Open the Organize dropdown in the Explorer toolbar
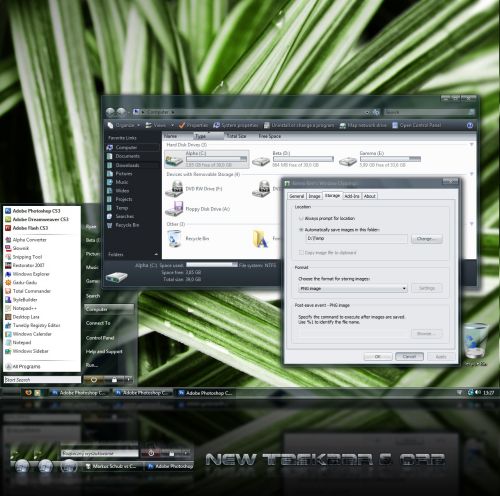The image size is (500, 496). (124, 125)
